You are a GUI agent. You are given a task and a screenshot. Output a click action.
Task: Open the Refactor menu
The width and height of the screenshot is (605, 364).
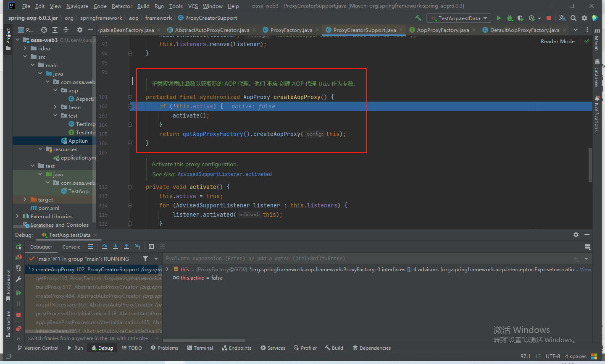click(x=122, y=6)
